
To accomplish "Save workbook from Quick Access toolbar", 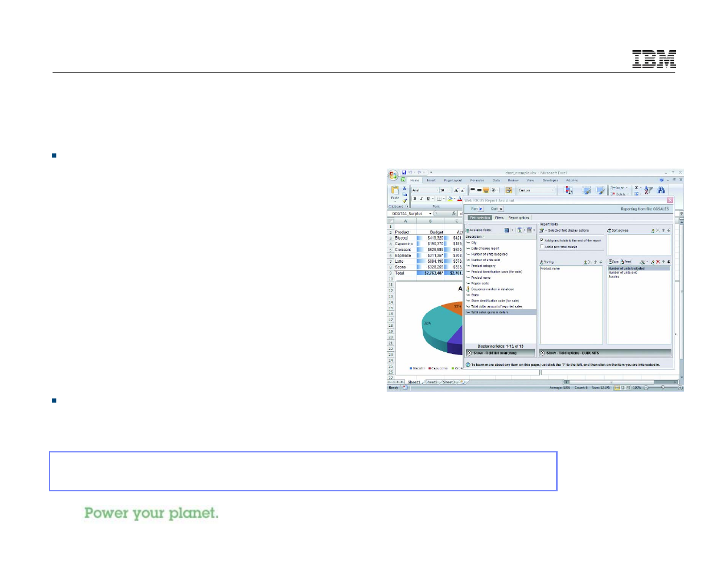I will (x=404, y=173).
